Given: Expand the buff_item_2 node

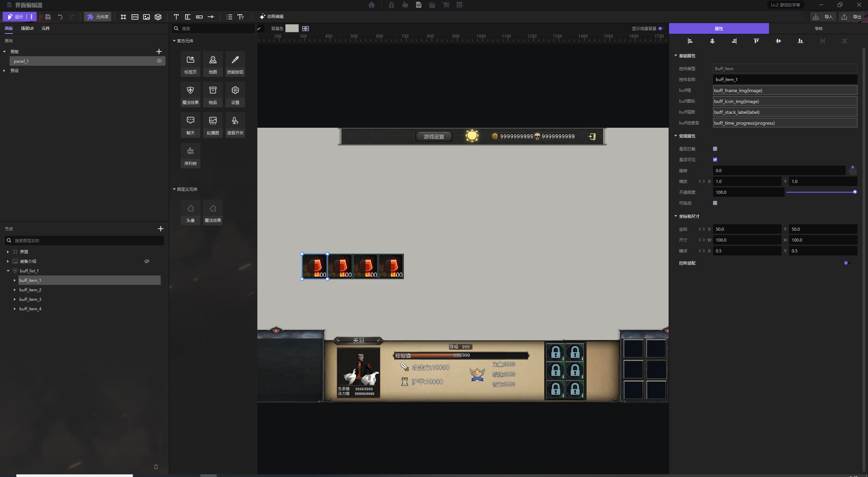Looking at the screenshot, I should coord(15,290).
